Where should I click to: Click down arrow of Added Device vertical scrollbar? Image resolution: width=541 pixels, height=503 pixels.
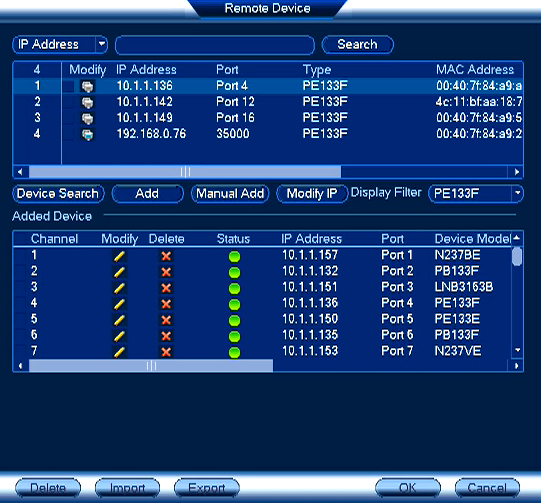[x=517, y=350]
